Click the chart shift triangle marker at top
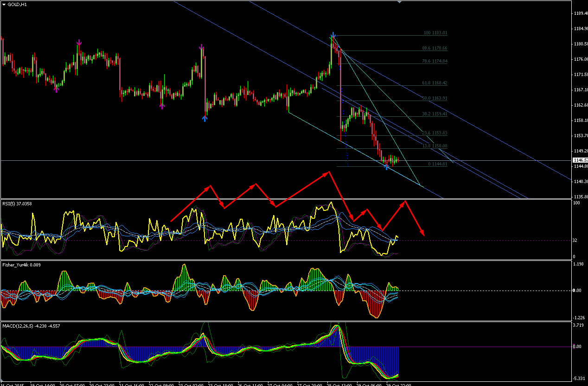 400,2
